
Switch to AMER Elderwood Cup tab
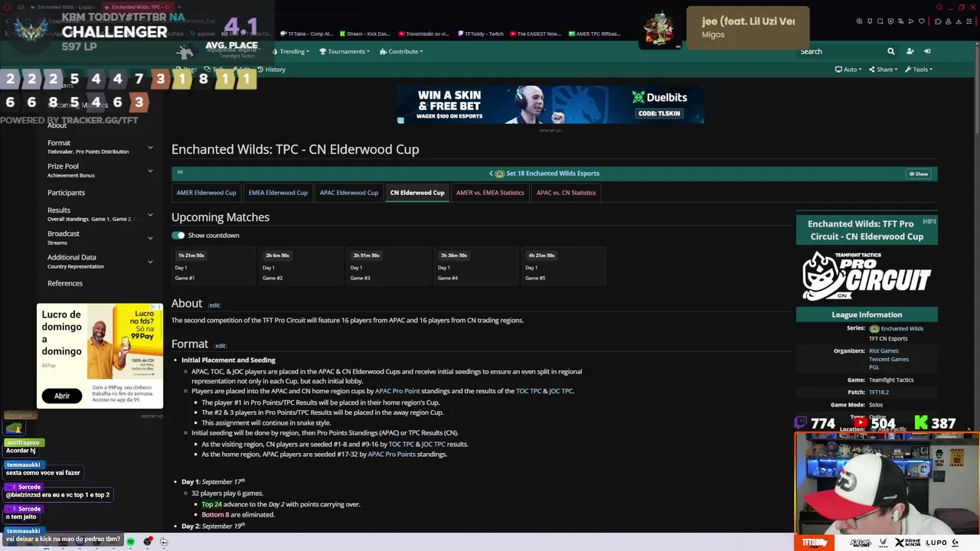[x=206, y=193]
